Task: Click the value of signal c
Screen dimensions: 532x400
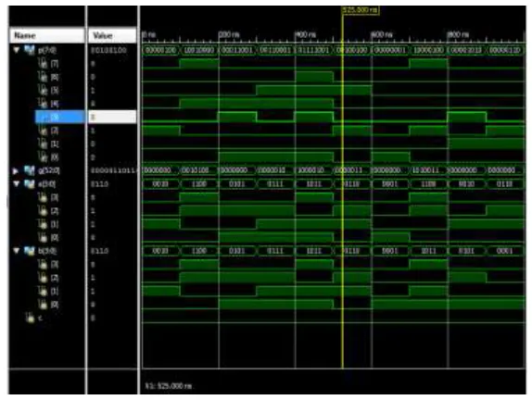Action: (93, 318)
